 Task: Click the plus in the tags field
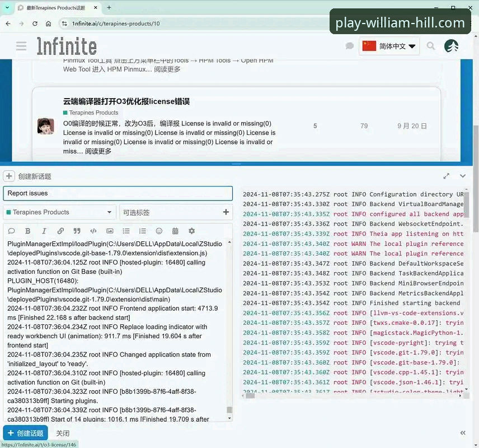(x=226, y=212)
